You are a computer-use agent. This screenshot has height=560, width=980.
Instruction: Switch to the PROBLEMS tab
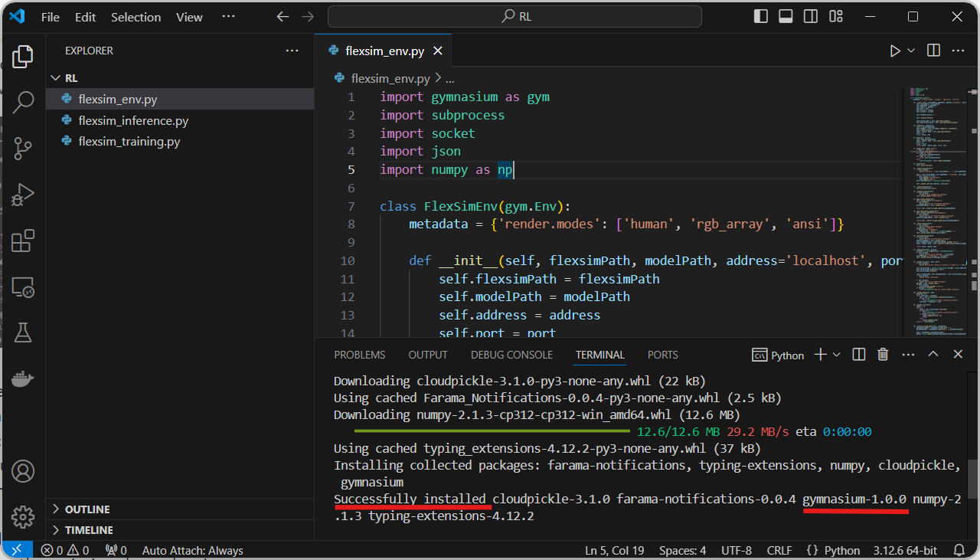pos(359,355)
